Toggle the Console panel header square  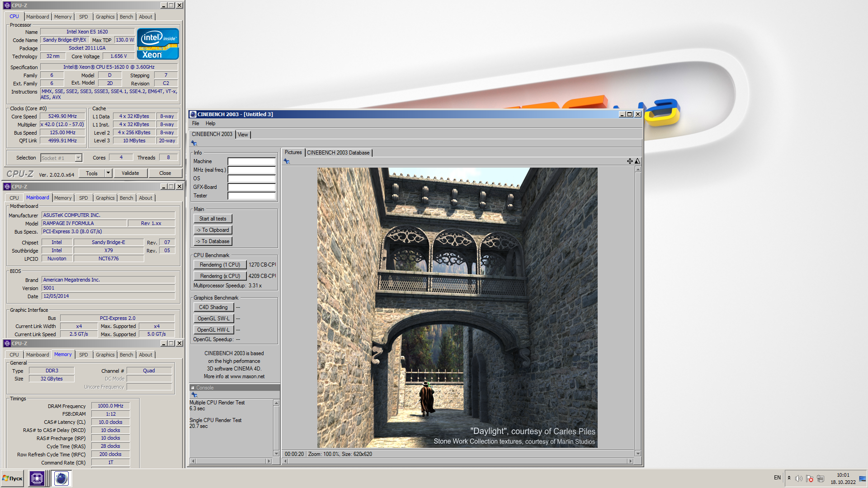pyautogui.click(x=193, y=388)
